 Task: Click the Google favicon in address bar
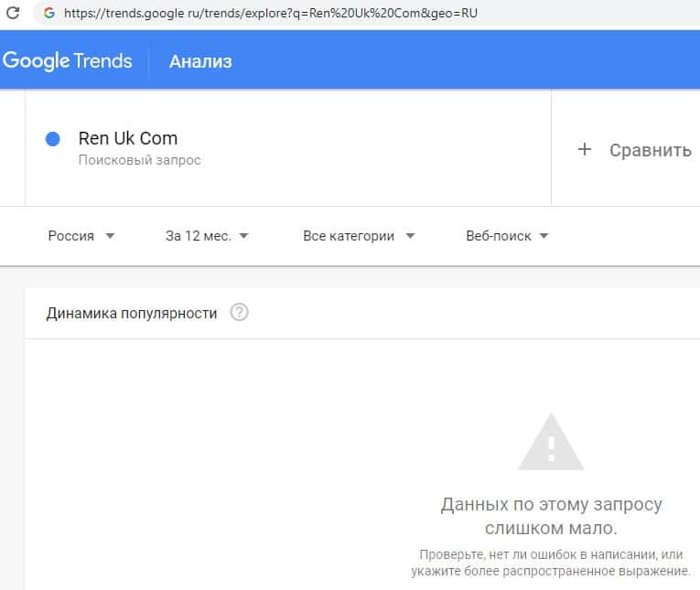pos(48,14)
